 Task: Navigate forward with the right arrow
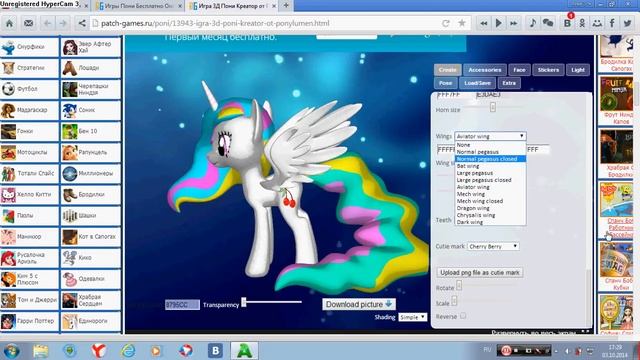[63, 23]
